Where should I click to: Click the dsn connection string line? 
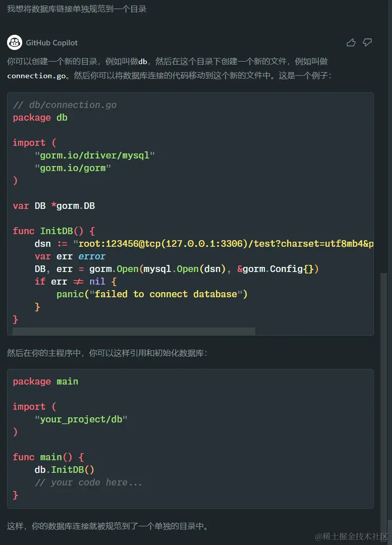[x=204, y=244]
